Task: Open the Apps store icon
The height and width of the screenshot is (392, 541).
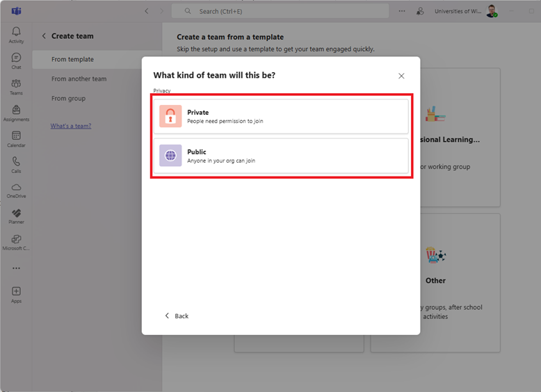Action: (16, 295)
